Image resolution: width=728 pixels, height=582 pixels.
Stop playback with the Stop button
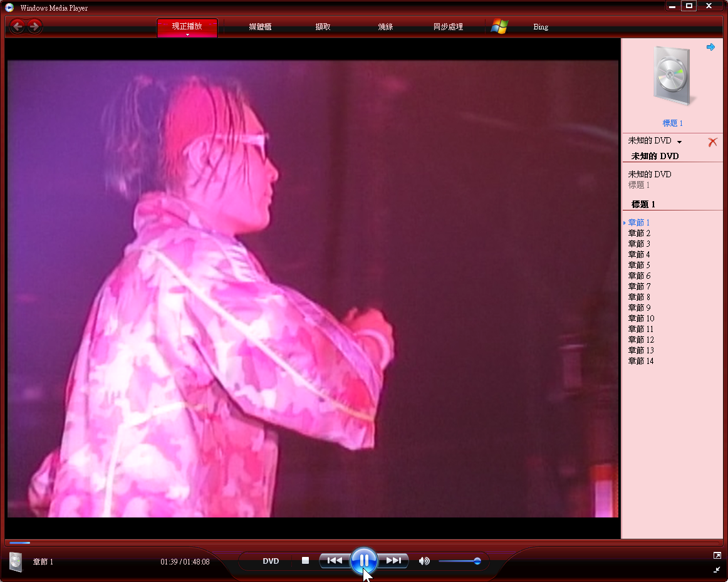[x=305, y=561]
